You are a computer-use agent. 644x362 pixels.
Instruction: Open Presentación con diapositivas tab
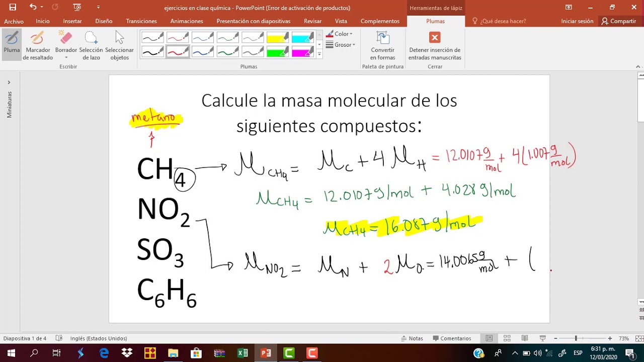click(x=254, y=21)
